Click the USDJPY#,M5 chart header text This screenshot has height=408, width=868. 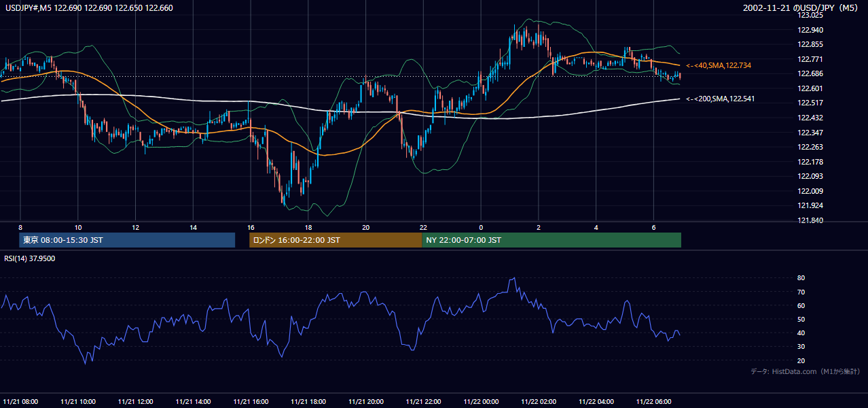pyautogui.click(x=88, y=7)
